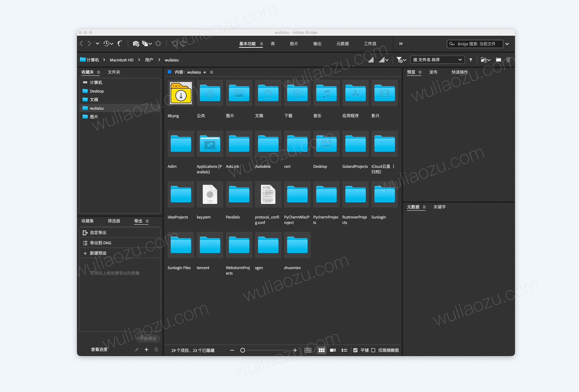579x392 pixels.
Task: Click the create new folder icon
Action: click(498, 60)
